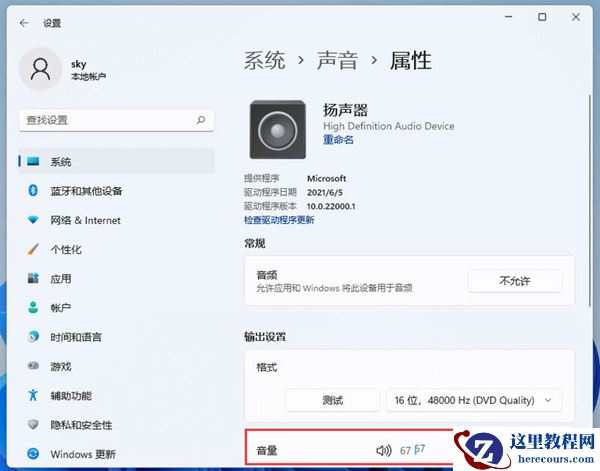Go back with the arrow icon
Screen dimensions: 600x471
pyautogui.click(x=24, y=23)
